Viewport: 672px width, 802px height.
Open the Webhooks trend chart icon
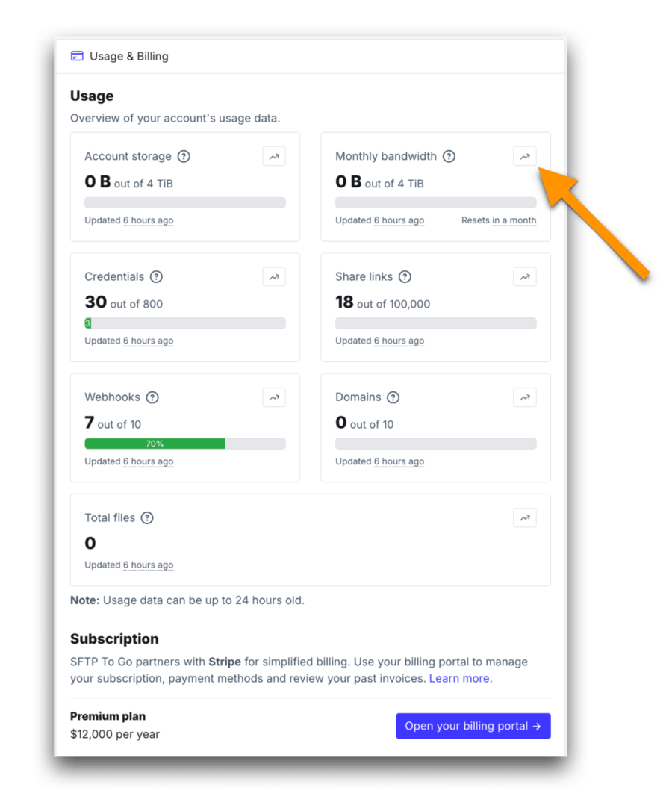tap(274, 397)
